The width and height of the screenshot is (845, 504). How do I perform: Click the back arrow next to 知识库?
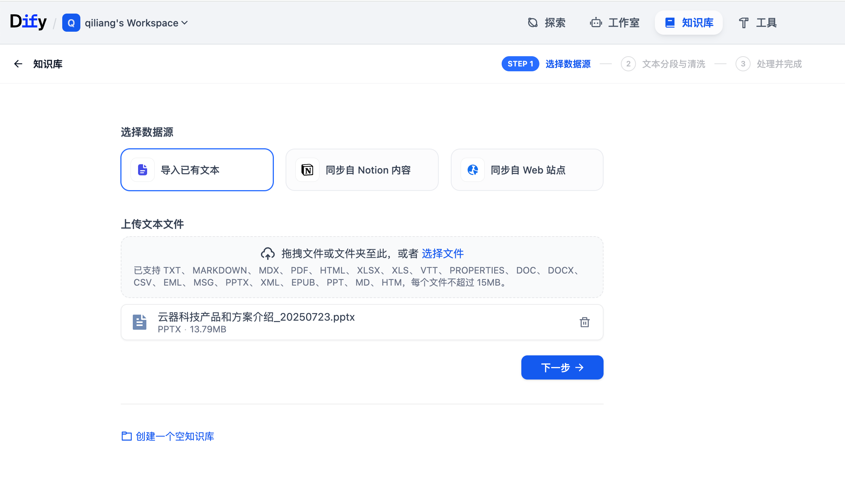click(x=18, y=64)
